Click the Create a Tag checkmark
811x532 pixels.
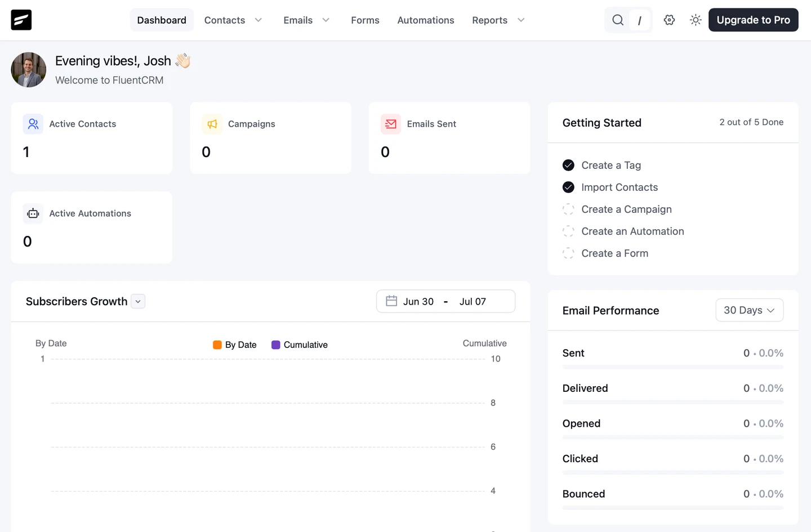click(568, 165)
